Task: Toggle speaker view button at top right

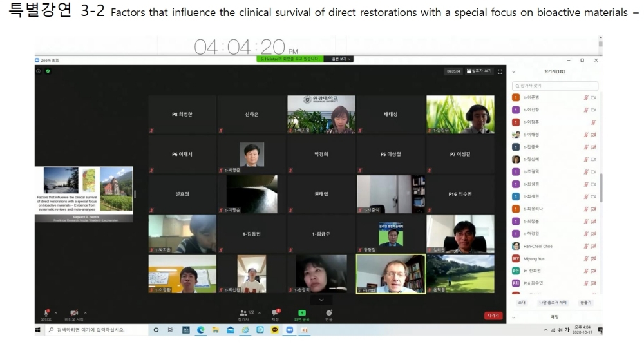Action: pos(479,71)
